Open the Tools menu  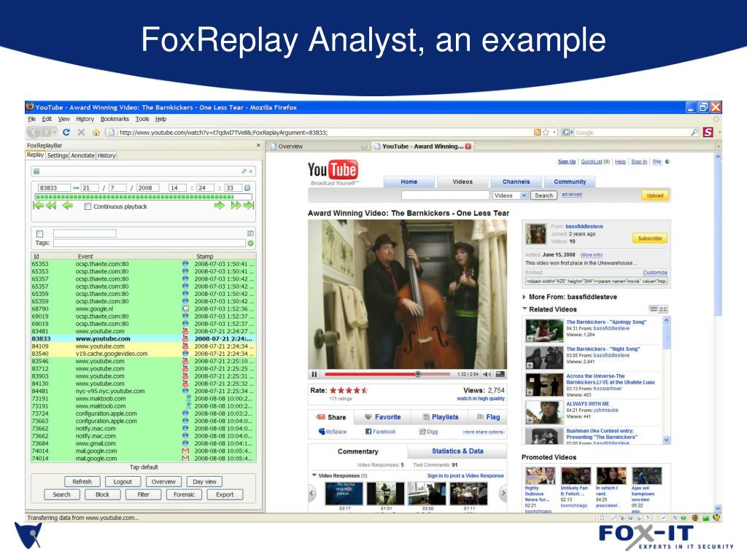tap(142, 119)
